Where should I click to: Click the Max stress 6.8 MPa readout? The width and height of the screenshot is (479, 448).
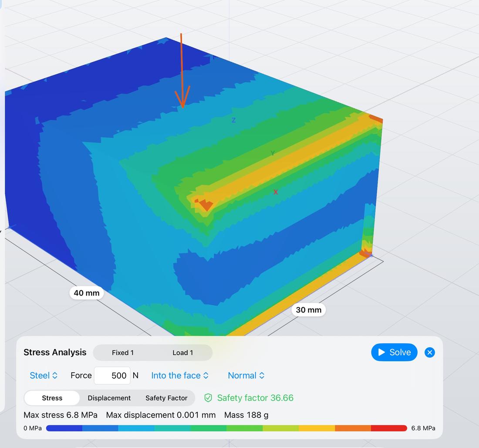(x=61, y=415)
